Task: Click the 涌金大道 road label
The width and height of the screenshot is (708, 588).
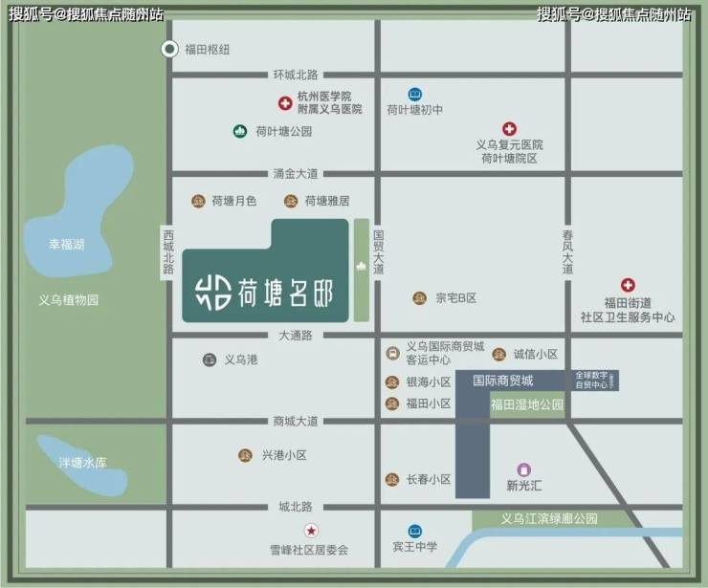Action: pyautogui.click(x=296, y=174)
